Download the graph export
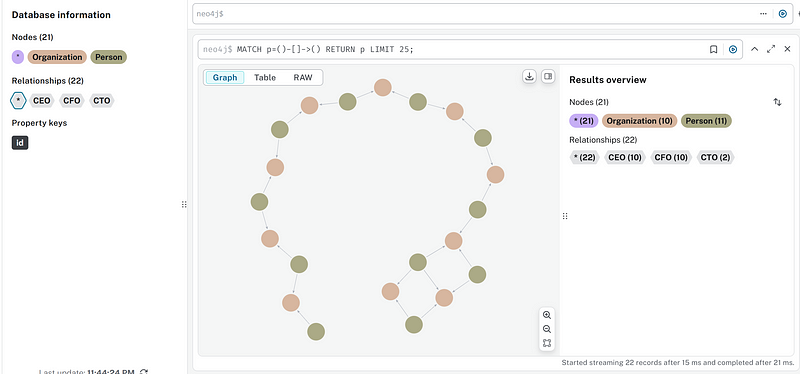Screen dimensions: 800x374 tap(530, 77)
